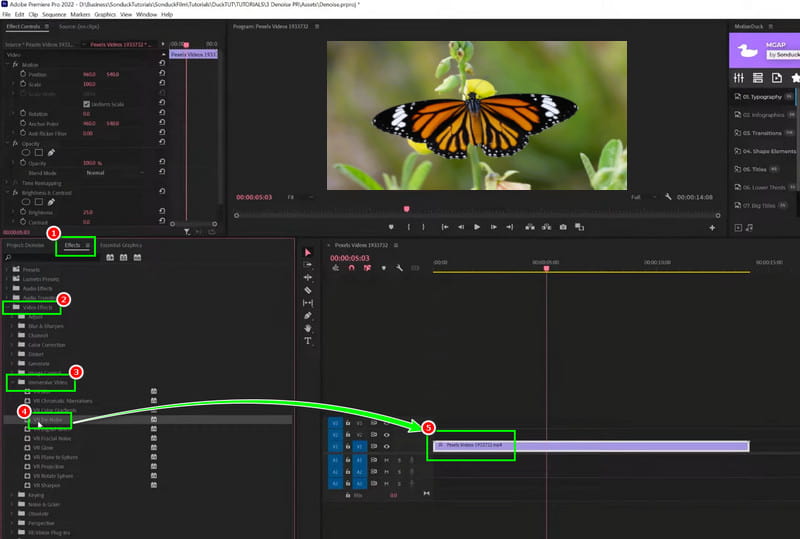Screen dimensions: 800x539
Task: Open Timeline Display Settings wrench
Action: click(x=399, y=268)
